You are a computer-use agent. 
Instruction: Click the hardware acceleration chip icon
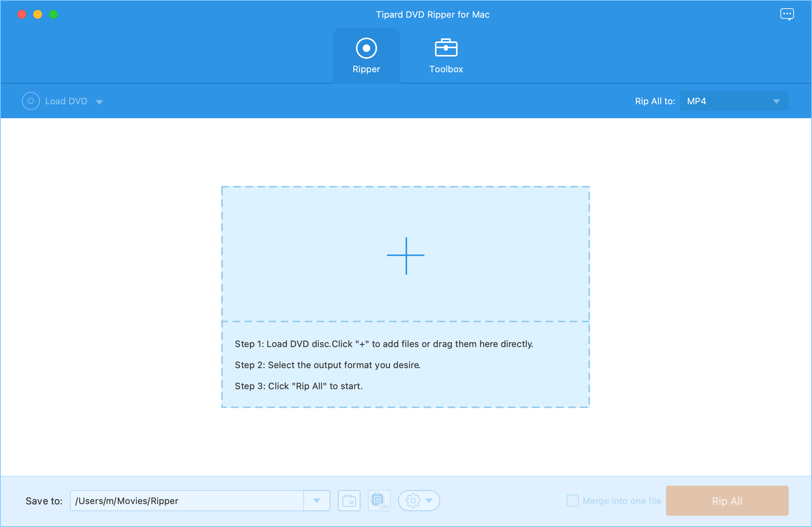tap(379, 501)
